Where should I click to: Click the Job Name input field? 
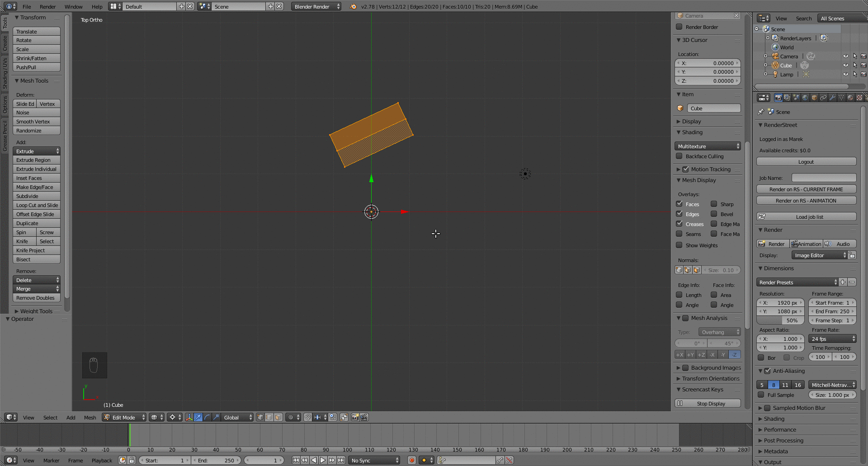823,178
